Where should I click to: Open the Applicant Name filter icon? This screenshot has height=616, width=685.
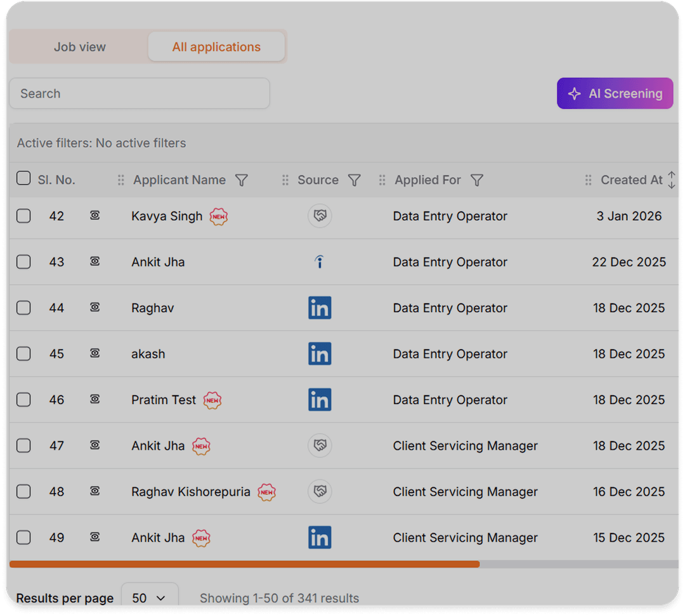(241, 180)
